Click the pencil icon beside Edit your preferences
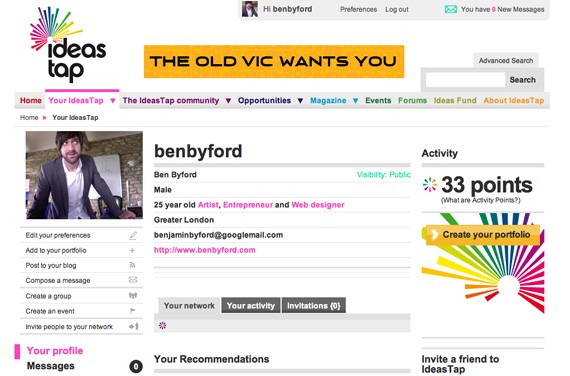The height and width of the screenshot is (376, 570). point(133,236)
